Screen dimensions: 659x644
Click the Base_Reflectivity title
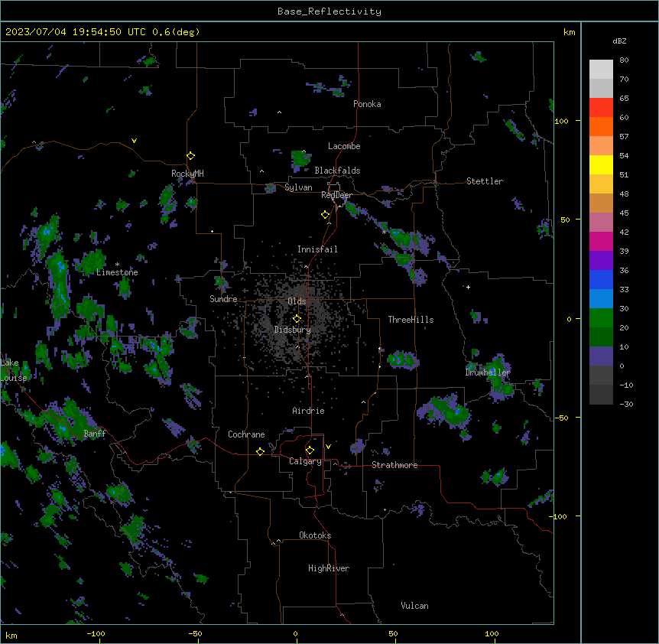[x=329, y=11]
